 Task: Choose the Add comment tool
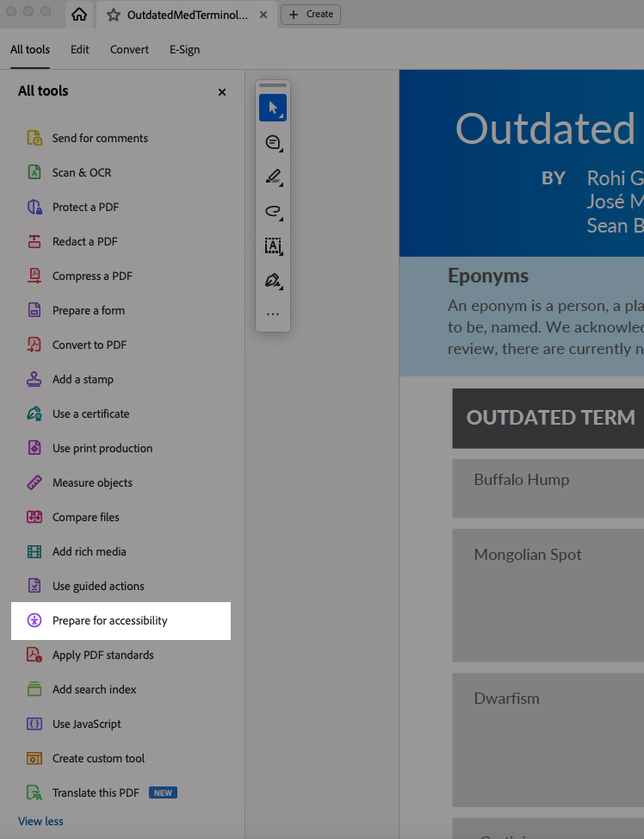click(273, 143)
